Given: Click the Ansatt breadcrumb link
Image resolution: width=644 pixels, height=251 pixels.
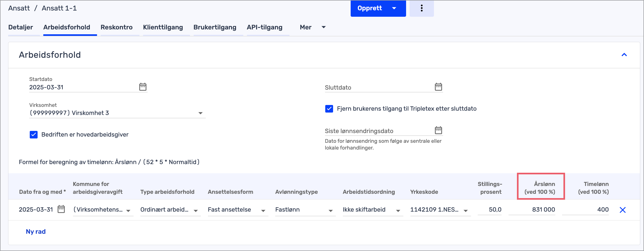Looking at the screenshot, I should pos(19,8).
